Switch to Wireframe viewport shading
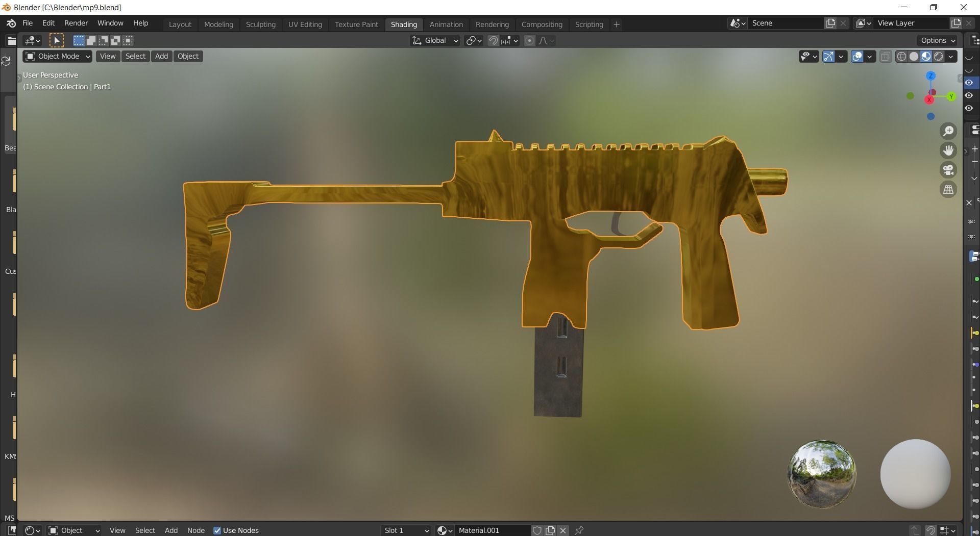This screenshot has width=980, height=536. [x=901, y=57]
